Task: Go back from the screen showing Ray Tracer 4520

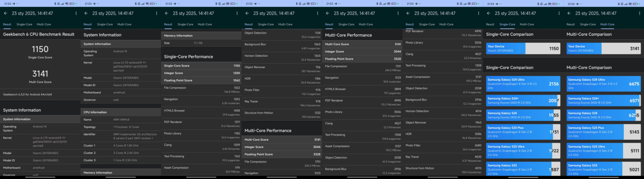Action: tap(408, 13)
